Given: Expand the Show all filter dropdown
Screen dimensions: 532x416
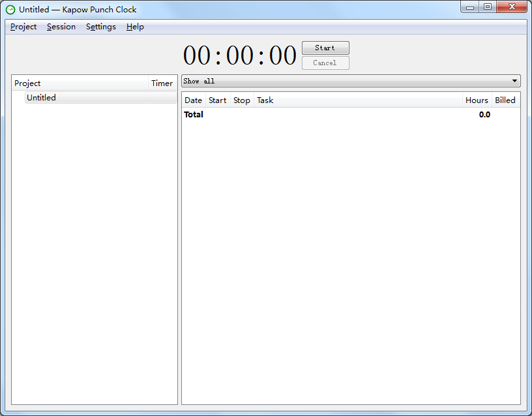Looking at the screenshot, I should [351, 81].
